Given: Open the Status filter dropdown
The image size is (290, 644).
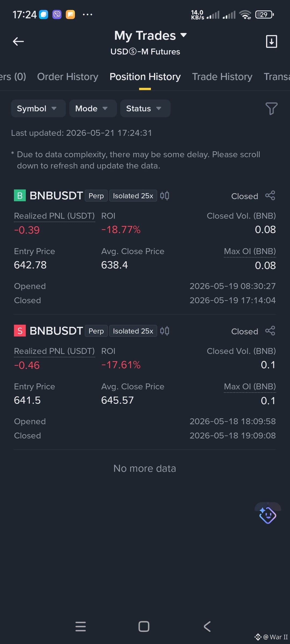Looking at the screenshot, I should pos(145,108).
